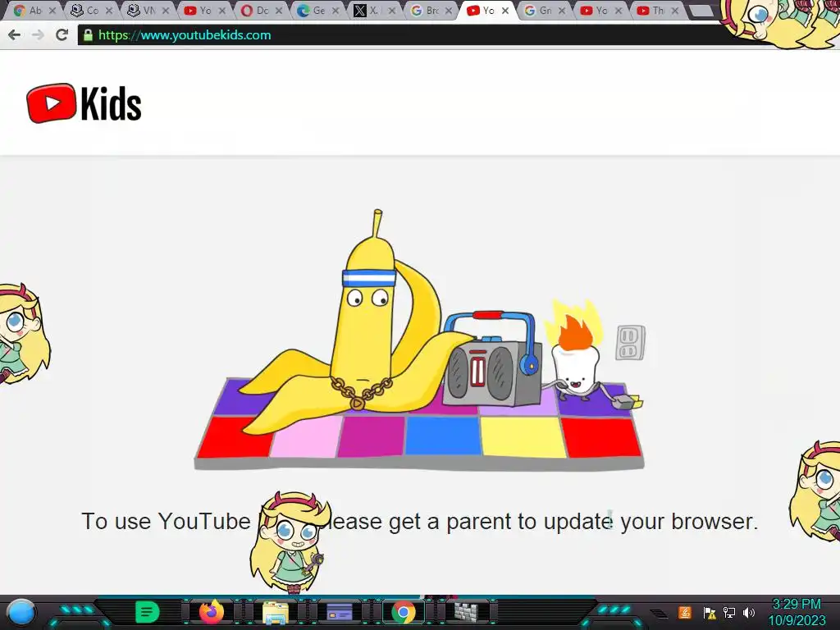Click the network tray icon
The width and height of the screenshot is (840, 630).
(x=729, y=613)
